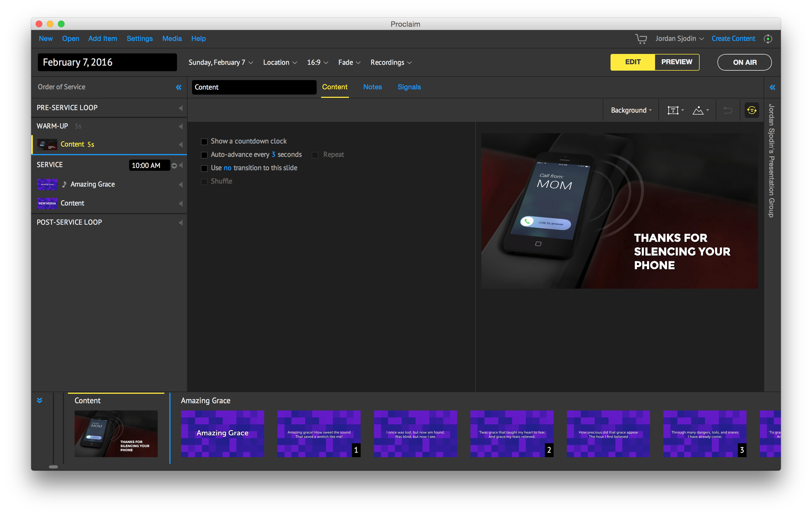Image resolution: width=812 pixels, height=515 pixels.
Task: Switch to the Notes tab
Action: (372, 87)
